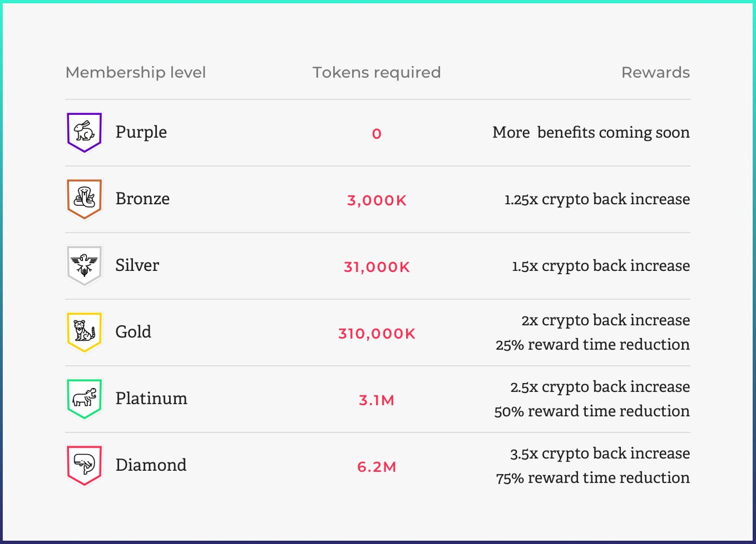Click the Purple rabbit badge icon

tap(84, 132)
